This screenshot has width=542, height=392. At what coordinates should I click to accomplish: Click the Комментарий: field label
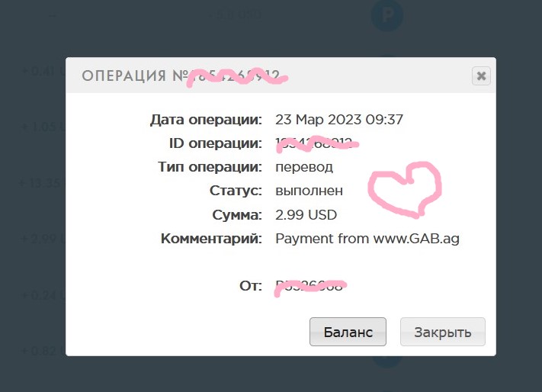point(211,239)
